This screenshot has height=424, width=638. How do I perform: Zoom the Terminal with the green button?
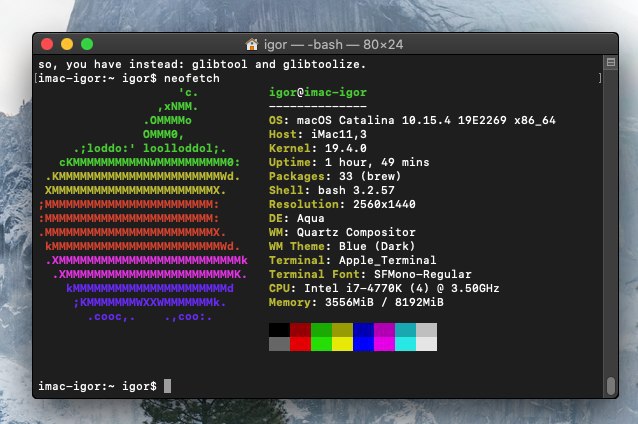pyautogui.click(x=87, y=44)
